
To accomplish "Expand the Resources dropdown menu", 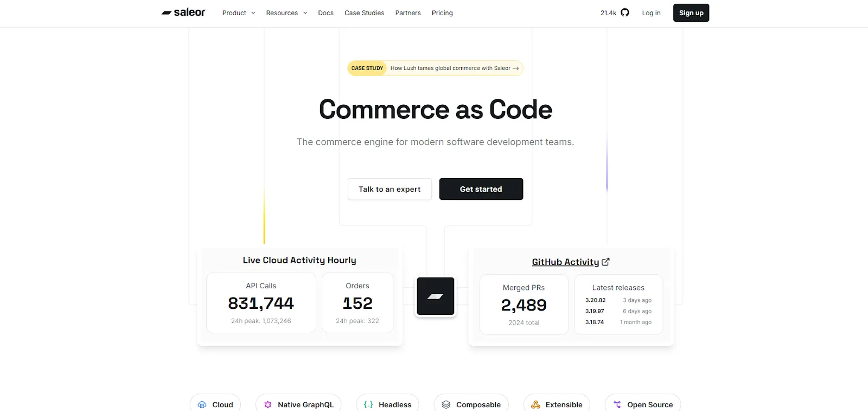I will click(x=286, y=13).
